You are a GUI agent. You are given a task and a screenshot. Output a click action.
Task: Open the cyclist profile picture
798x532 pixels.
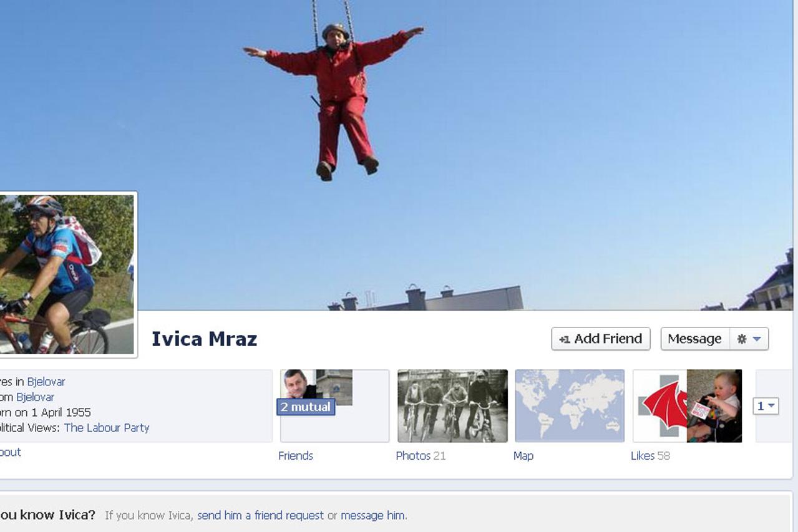pyautogui.click(x=66, y=274)
